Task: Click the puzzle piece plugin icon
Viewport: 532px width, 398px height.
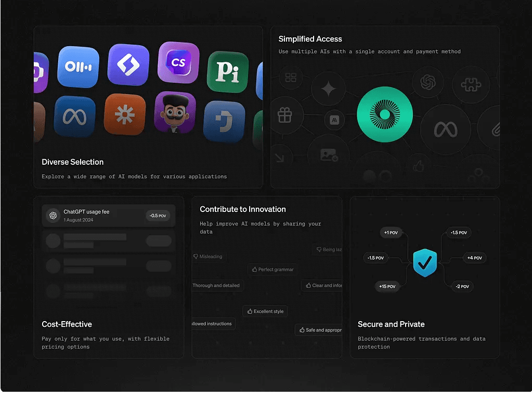Action: coord(471,84)
